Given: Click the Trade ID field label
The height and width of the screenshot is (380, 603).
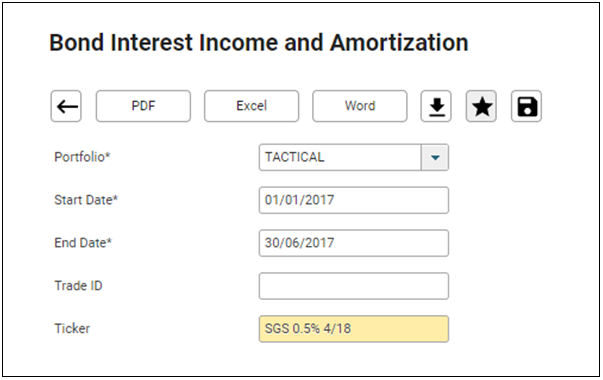Looking at the screenshot, I should pos(78,286).
